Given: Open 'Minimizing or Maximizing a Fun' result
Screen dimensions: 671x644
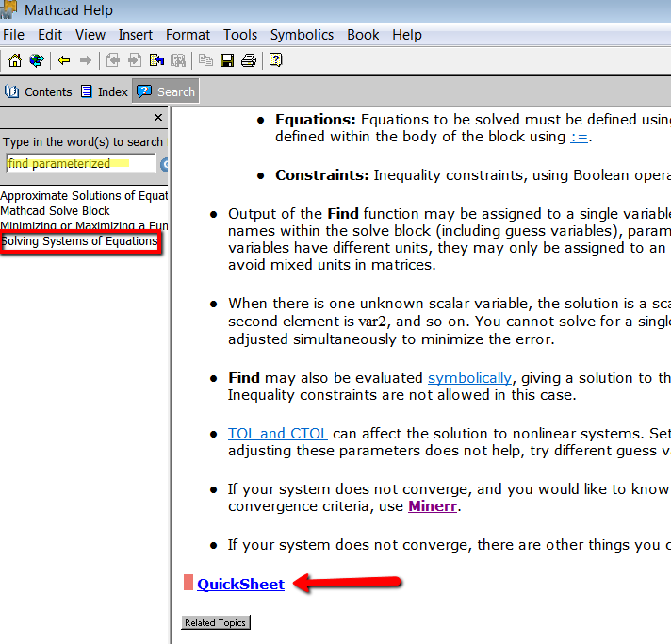Looking at the screenshot, I should tap(84, 225).
